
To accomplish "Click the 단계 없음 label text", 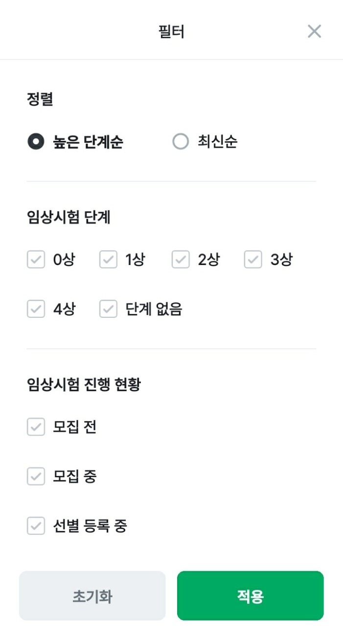I will coord(154,309).
